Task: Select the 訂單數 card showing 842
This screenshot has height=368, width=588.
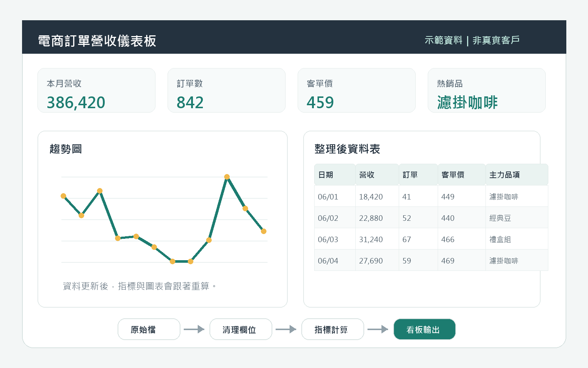Action: (x=226, y=91)
